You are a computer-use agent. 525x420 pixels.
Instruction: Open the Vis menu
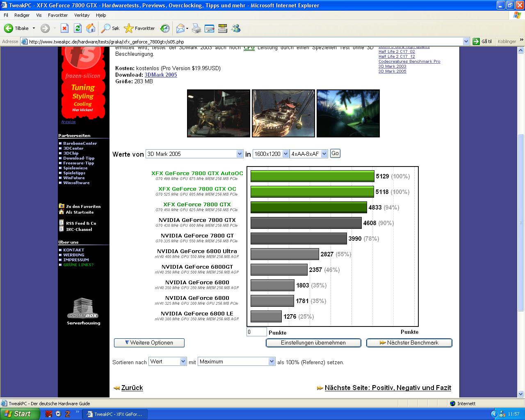(39, 15)
